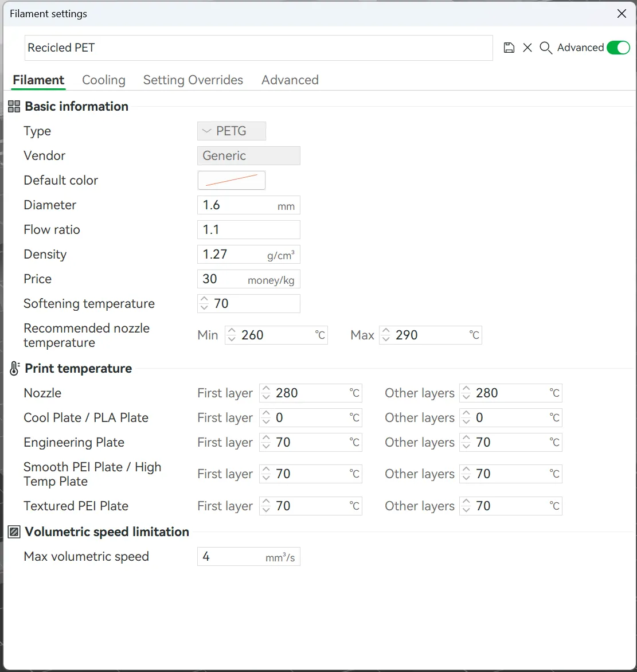The width and height of the screenshot is (637, 672).
Task: Click the Print temperature thermometer icon
Action: [x=14, y=369]
